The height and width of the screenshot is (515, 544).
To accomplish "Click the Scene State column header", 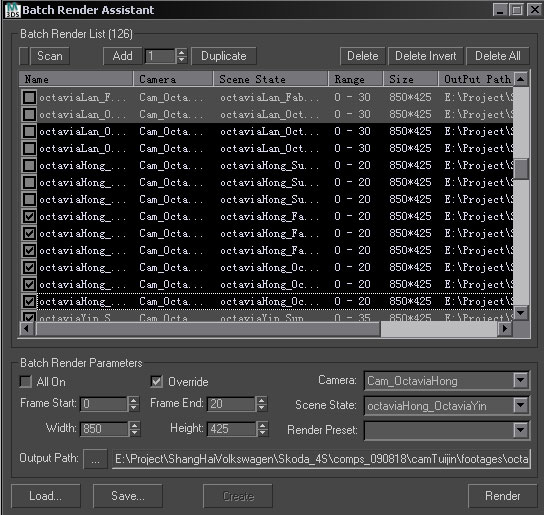I will [271, 79].
